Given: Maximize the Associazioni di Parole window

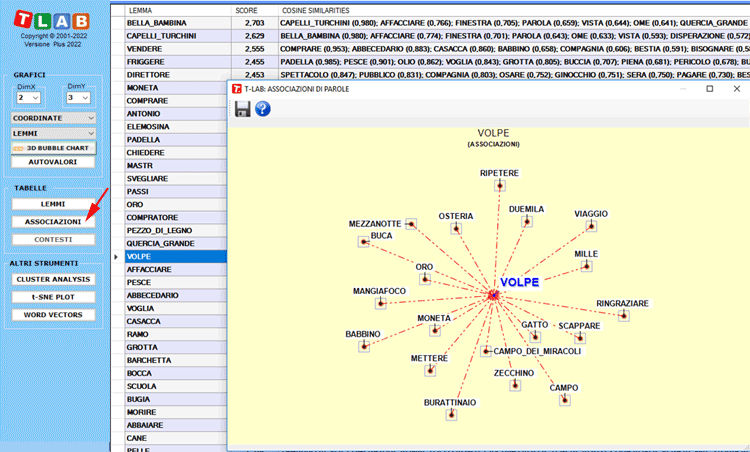Looking at the screenshot, I should (x=710, y=88).
